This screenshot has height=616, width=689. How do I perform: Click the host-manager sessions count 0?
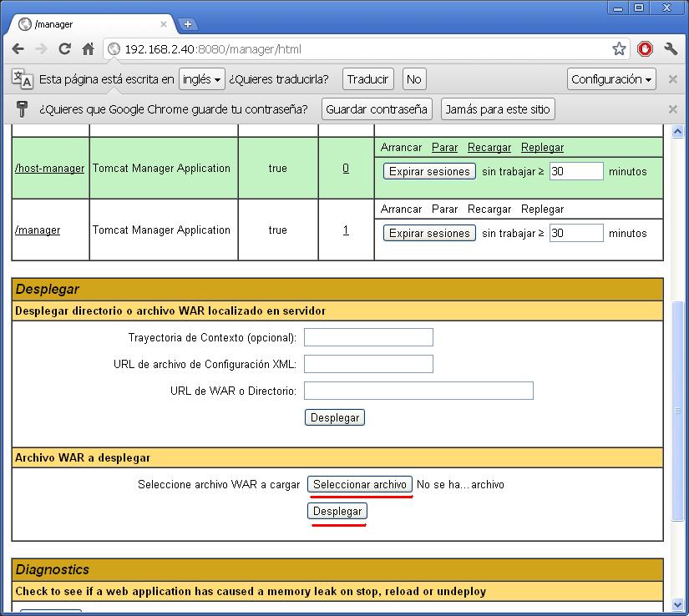coord(346,168)
